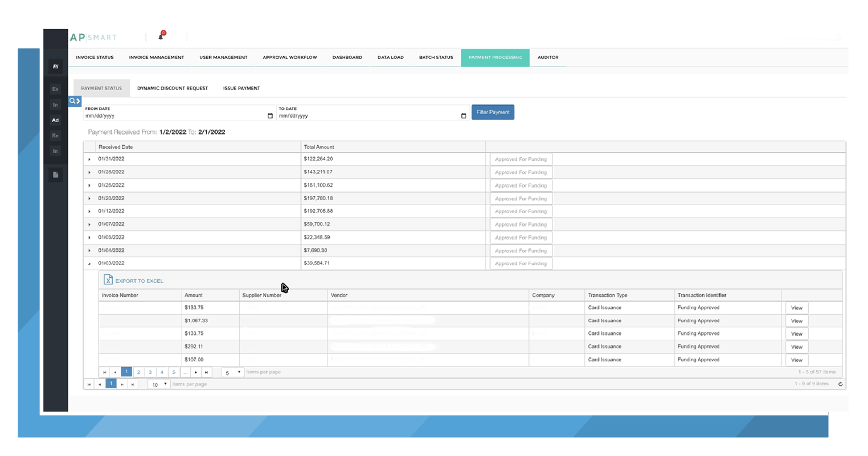The height and width of the screenshot is (456, 868).
Task: Go to next page of outer payments grid
Action: [122, 384]
